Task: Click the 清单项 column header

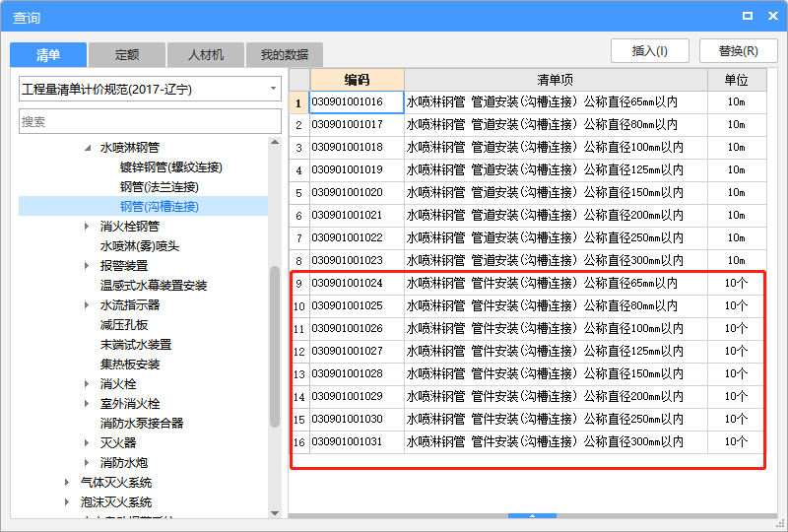Action: (x=556, y=80)
